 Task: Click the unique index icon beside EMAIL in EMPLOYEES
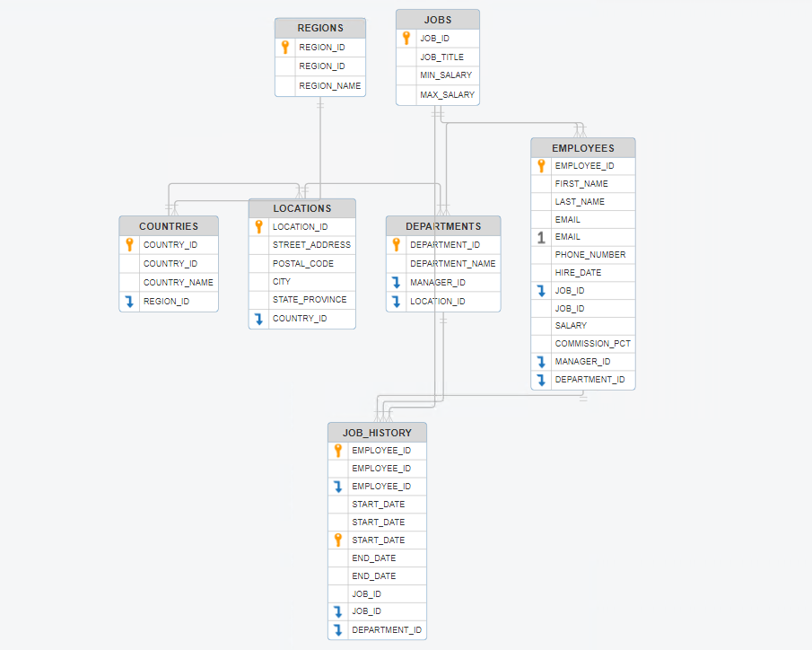539,236
